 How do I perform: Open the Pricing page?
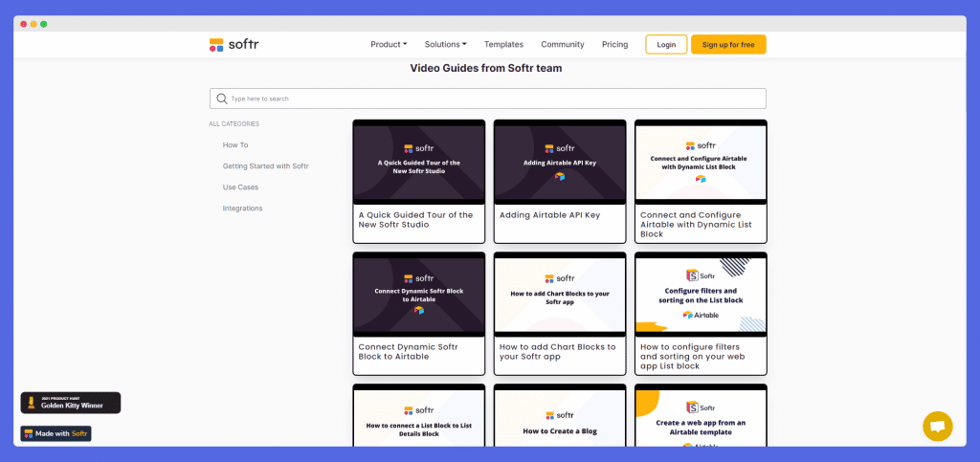(615, 44)
